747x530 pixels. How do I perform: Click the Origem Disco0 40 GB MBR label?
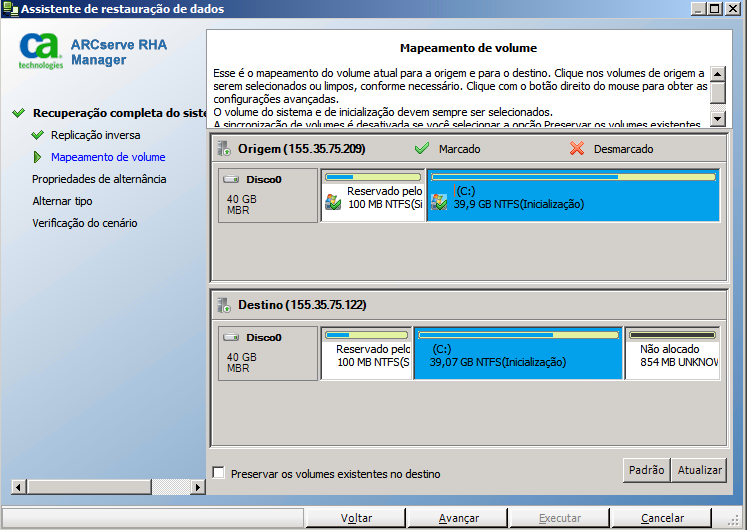pyautogui.click(x=268, y=195)
